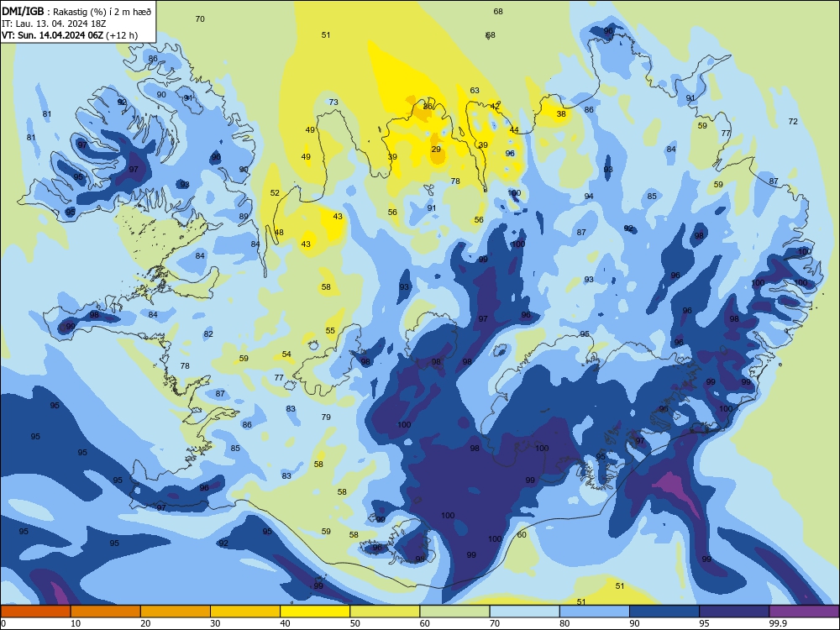Viewport: 840px width, 630px height.
Task: Click the map value 55 in the west
Action: (330, 330)
